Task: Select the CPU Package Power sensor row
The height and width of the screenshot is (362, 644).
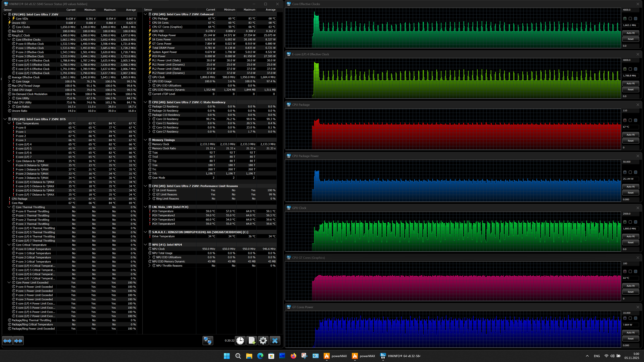Action: point(164,35)
